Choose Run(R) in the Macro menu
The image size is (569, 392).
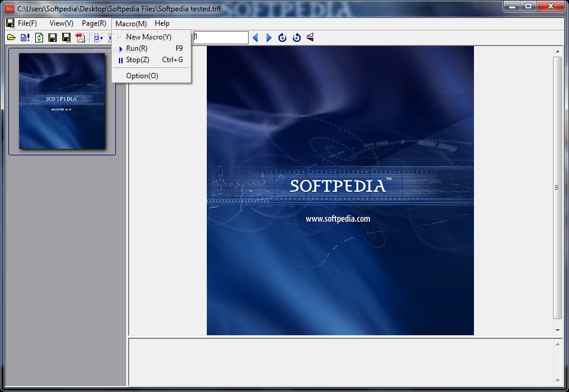coord(137,48)
